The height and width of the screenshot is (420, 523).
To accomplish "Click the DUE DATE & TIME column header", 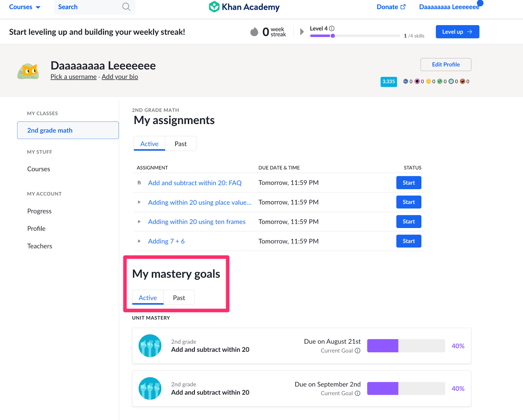I will 279,168.
